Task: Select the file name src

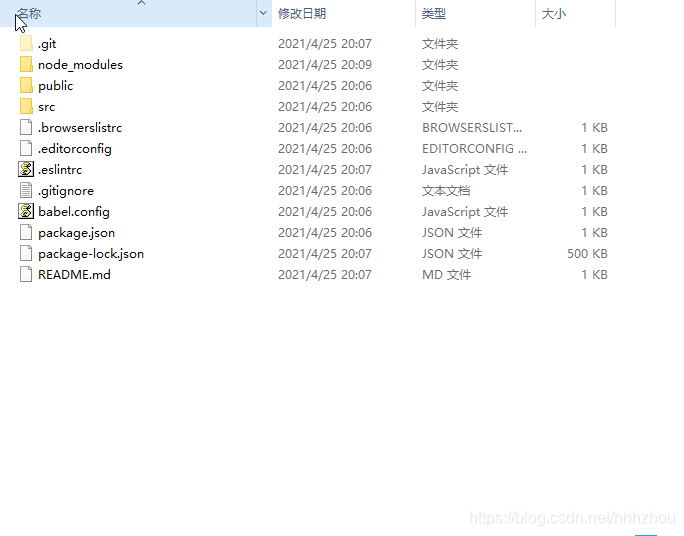Action: (x=46, y=107)
